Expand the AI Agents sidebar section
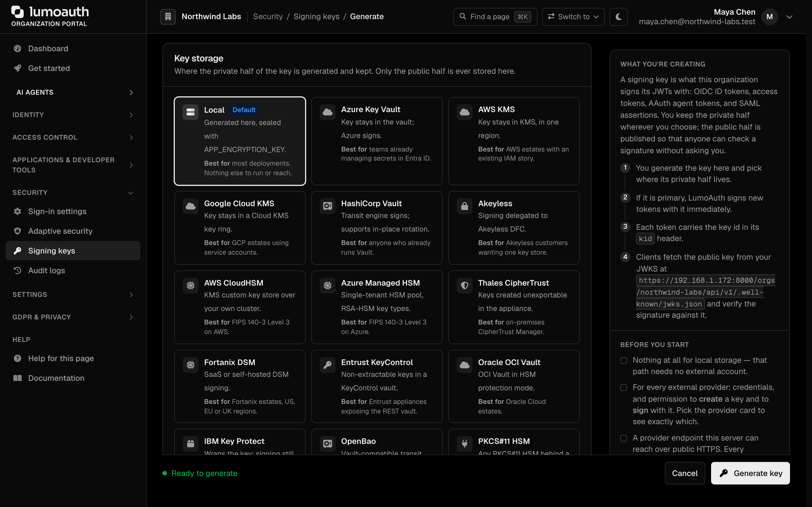812x507 pixels. click(73, 92)
